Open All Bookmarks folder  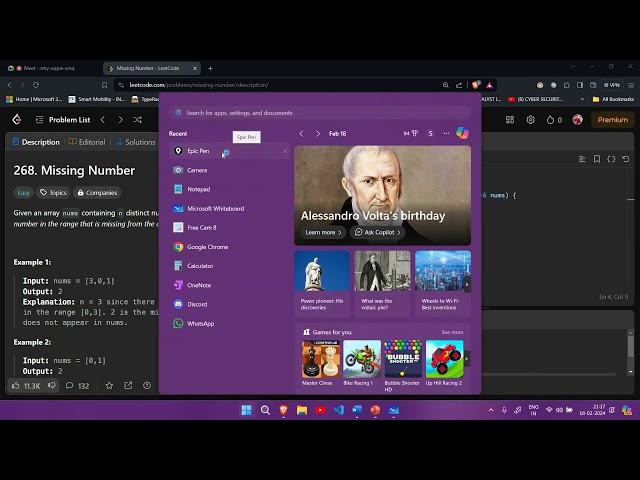click(x=613, y=99)
